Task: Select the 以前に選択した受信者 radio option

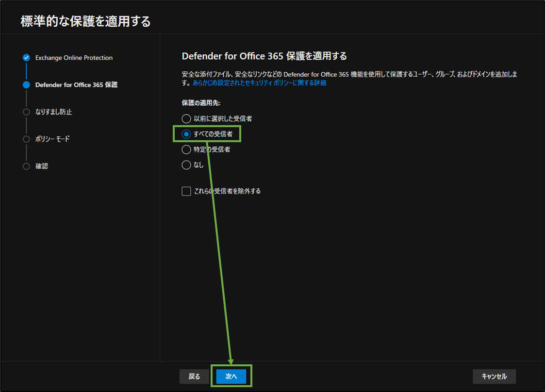Action: click(x=186, y=118)
